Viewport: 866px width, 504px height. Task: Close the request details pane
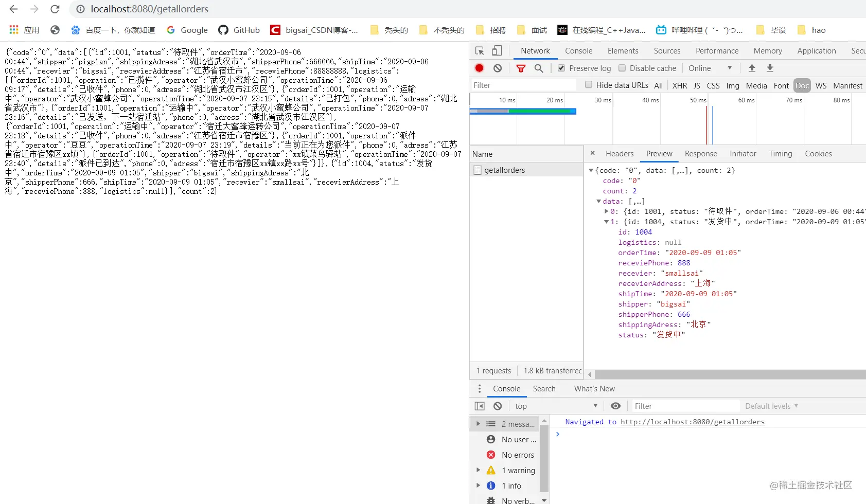point(592,153)
